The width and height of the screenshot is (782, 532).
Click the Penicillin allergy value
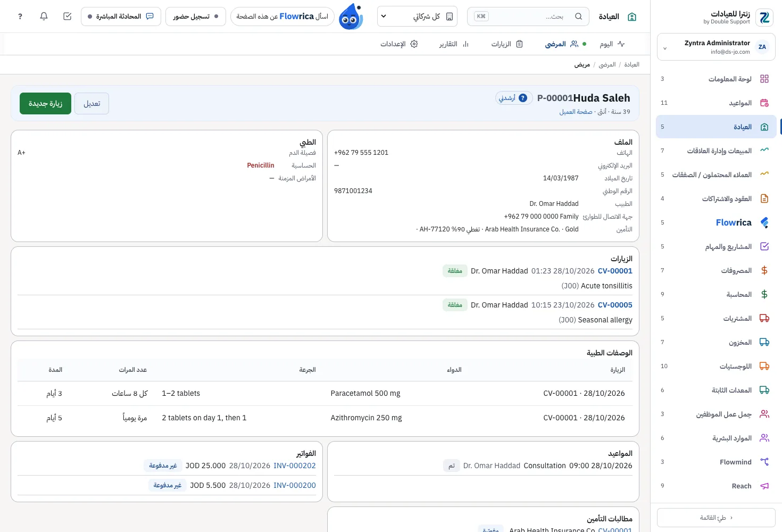(x=261, y=165)
